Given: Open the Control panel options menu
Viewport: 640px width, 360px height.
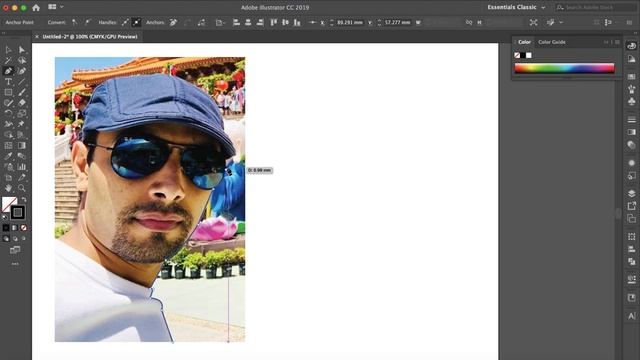Looking at the screenshot, I should [629, 22].
